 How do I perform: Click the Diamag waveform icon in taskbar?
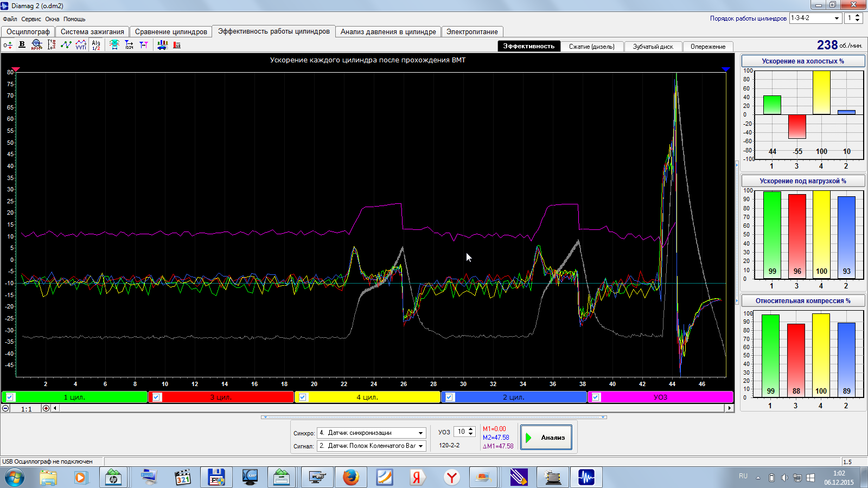tap(586, 478)
